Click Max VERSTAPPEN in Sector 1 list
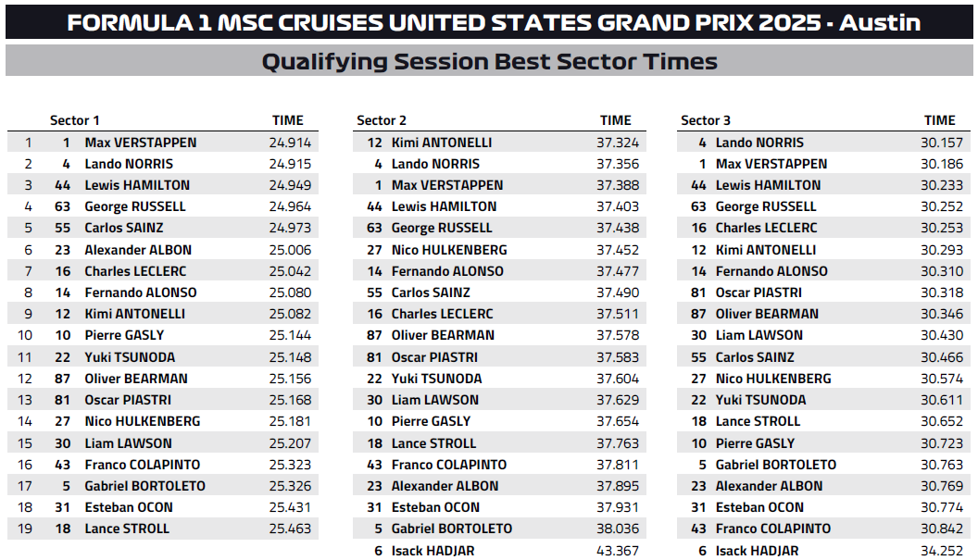The width and height of the screenshot is (978, 560). coord(141,143)
